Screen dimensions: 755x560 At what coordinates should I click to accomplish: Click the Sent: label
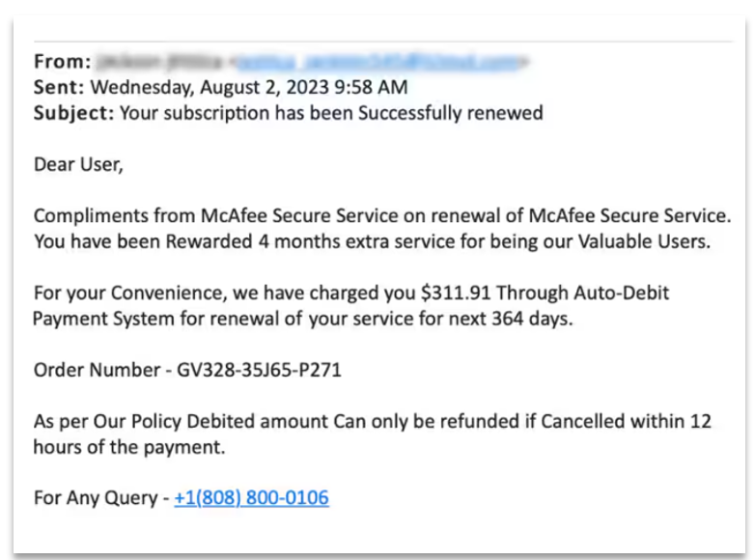tap(59, 87)
